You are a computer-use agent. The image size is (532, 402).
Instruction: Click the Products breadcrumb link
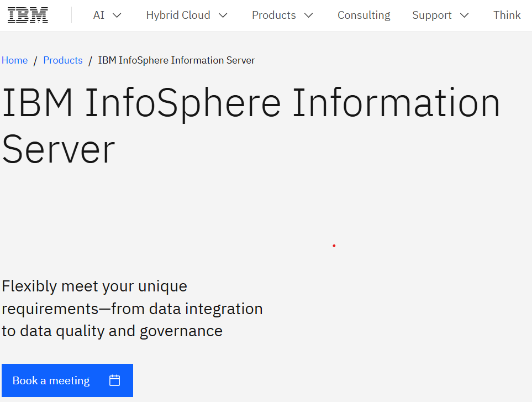click(x=62, y=60)
